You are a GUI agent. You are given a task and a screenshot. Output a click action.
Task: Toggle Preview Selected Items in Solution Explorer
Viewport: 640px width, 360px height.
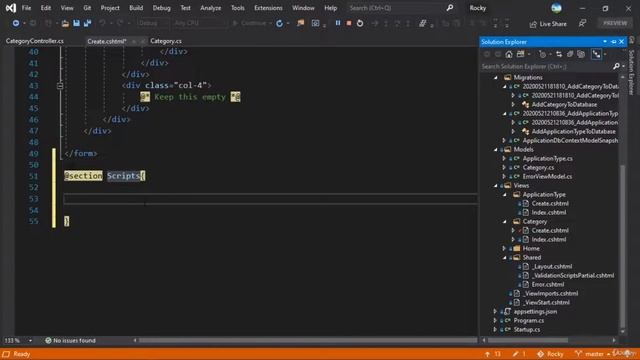pos(596,54)
